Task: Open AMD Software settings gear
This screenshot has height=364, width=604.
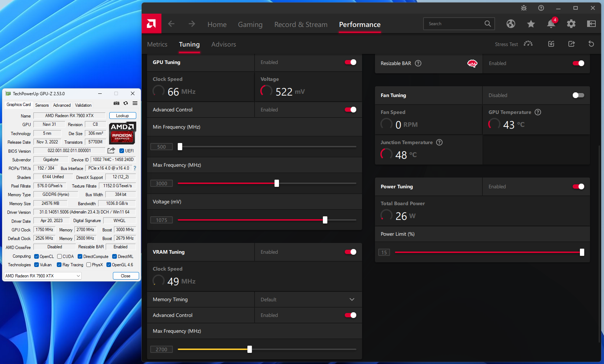Action: pos(571,24)
